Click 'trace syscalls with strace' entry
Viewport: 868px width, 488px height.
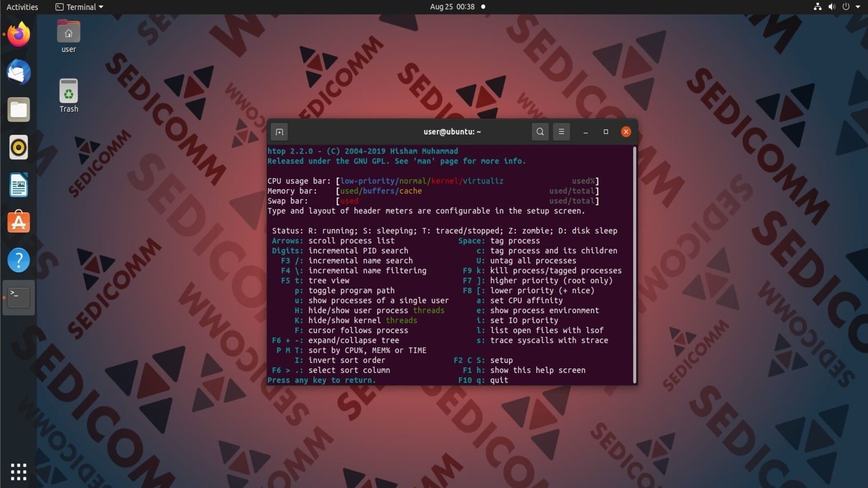[x=549, y=340]
